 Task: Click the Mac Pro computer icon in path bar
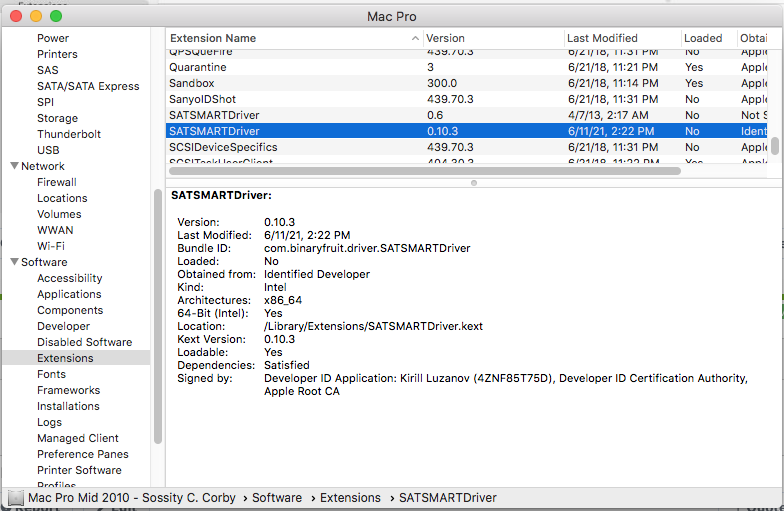click(x=16, y=498)
